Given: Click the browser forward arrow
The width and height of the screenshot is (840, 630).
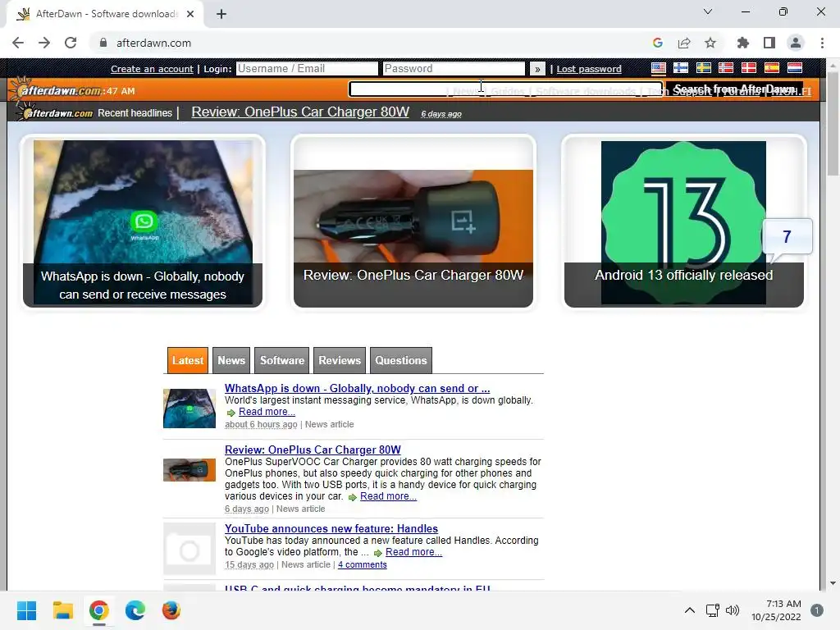Looking at the screenshot, I should tap(44, 43).
